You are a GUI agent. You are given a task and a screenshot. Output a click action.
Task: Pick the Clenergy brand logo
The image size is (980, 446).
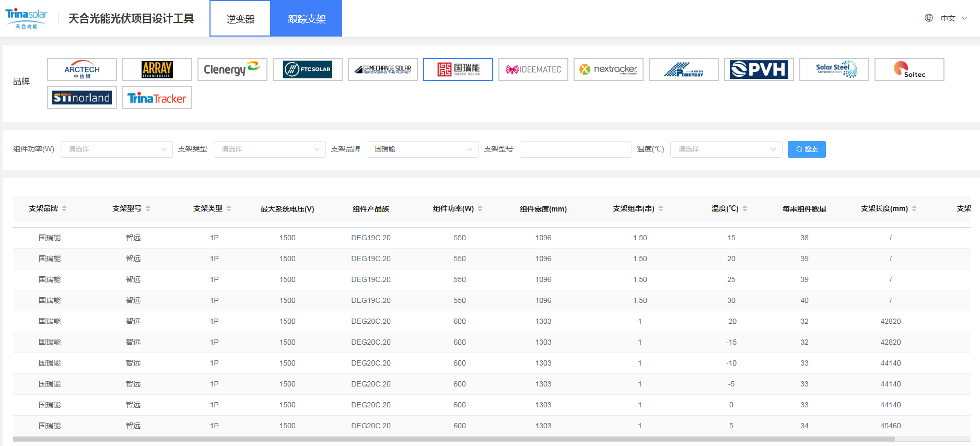232,69
